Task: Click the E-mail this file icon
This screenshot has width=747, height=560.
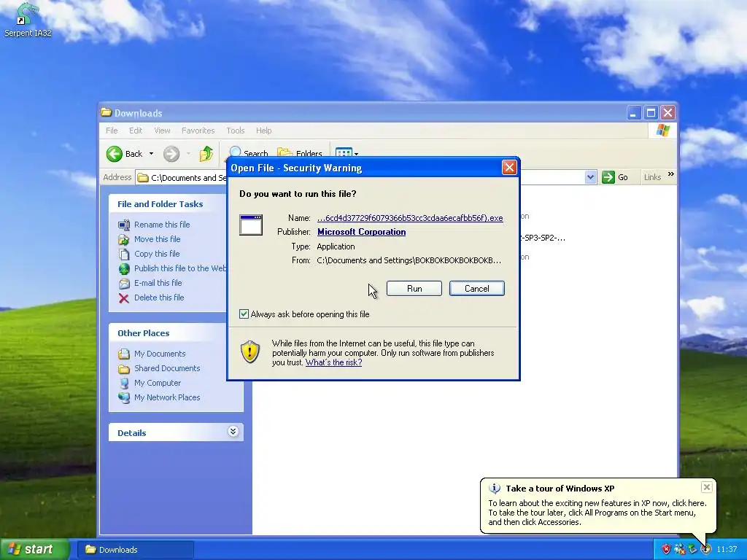Action: point(124,284)
